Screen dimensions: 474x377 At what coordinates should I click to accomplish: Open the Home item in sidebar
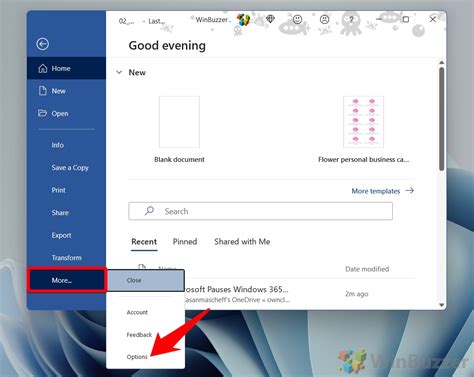coord(66,68)
